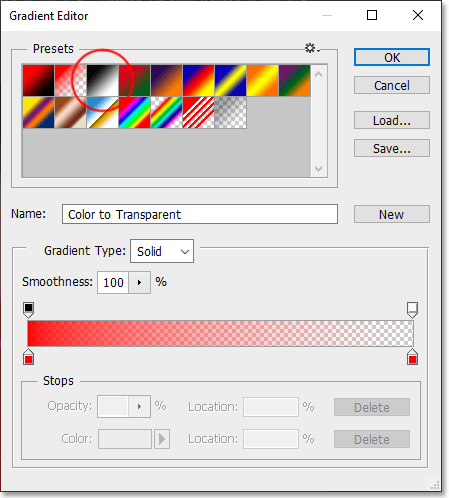Screen dimensions: 449x498
Task: Click the OK button
Action: coord(392,57)
